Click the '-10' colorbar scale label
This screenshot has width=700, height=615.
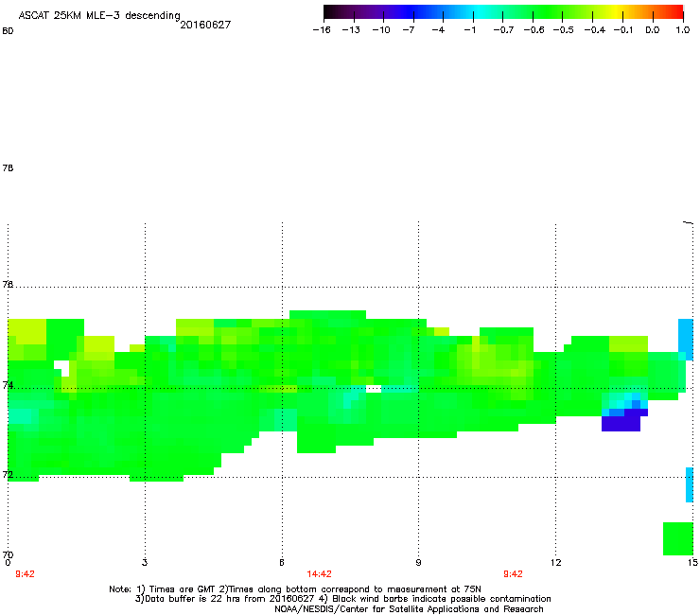pos(381,30)
